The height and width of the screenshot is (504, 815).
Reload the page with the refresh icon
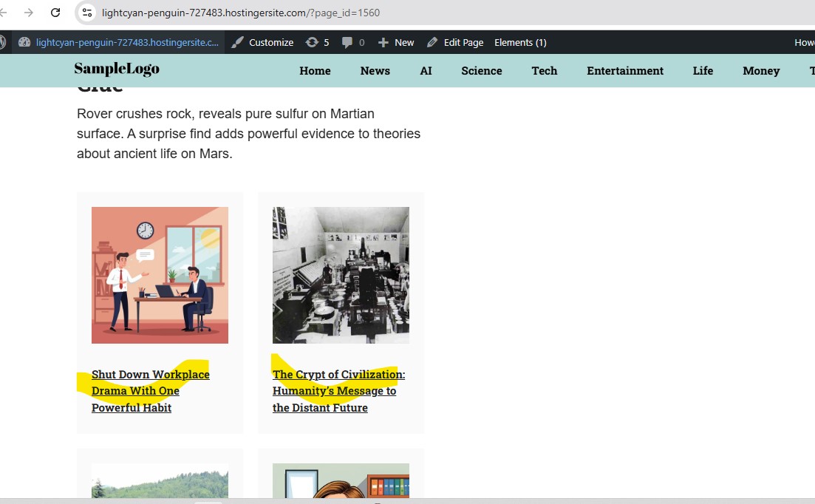coord(55,13)
